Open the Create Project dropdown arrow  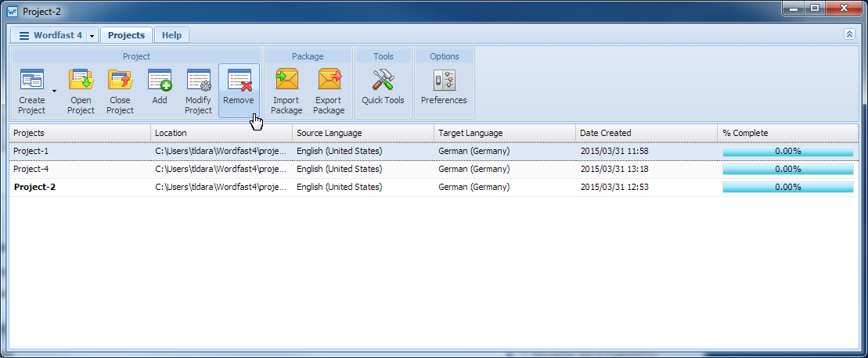click(54, 91)
